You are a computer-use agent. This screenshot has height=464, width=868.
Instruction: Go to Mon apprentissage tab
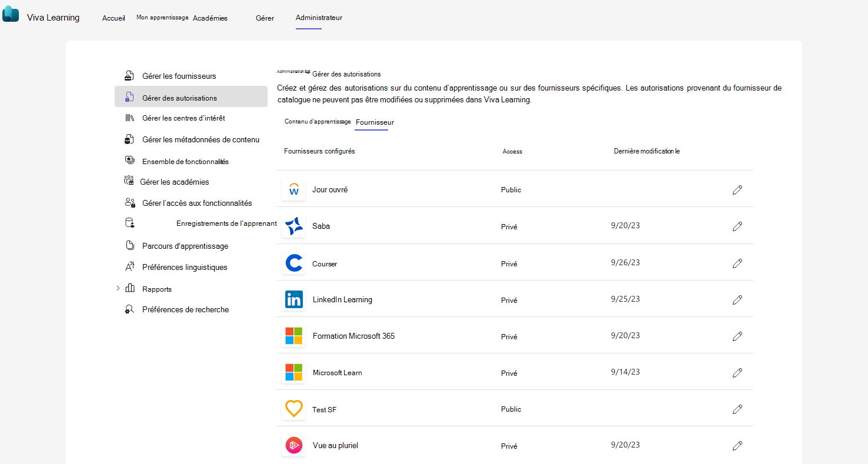pos(162,18)
